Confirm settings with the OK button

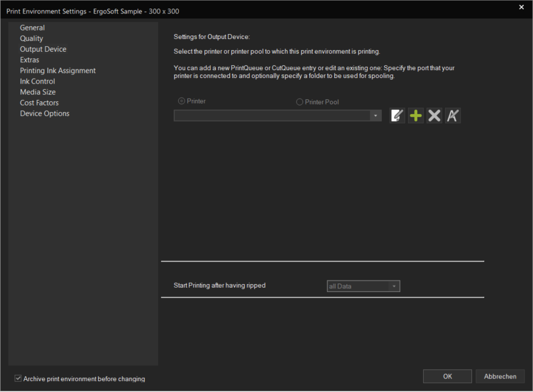448,376
